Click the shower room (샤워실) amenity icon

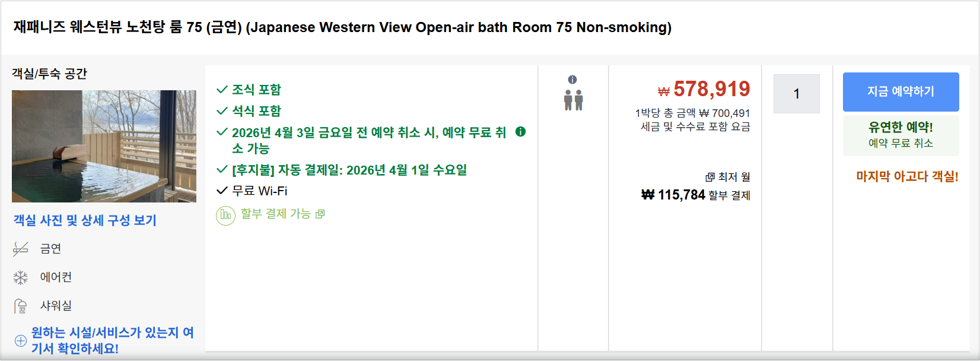coord(20,305)
